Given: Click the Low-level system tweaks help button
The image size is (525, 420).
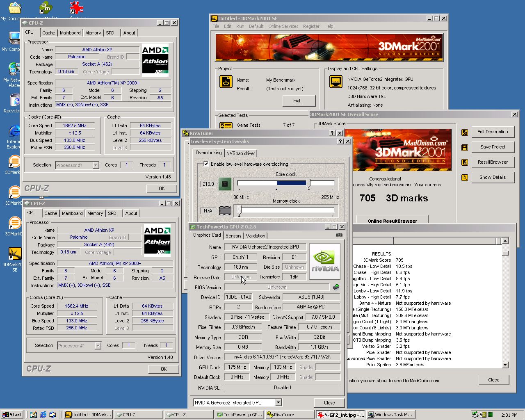Looking at the screenshot, I should (340, 141).
